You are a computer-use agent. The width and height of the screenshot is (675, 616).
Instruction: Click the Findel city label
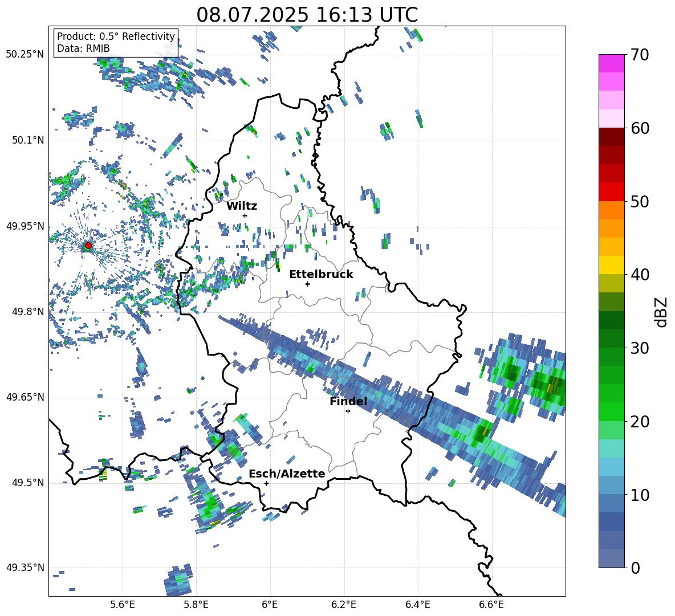point(349,401)
